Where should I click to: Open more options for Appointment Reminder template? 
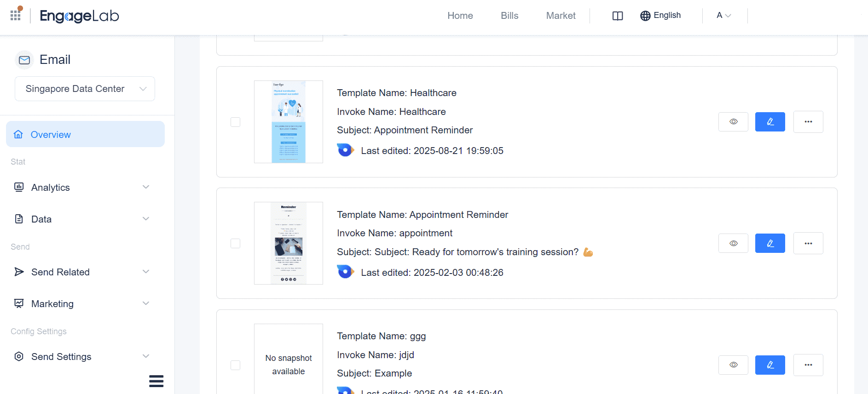click(x=808, y=243)
